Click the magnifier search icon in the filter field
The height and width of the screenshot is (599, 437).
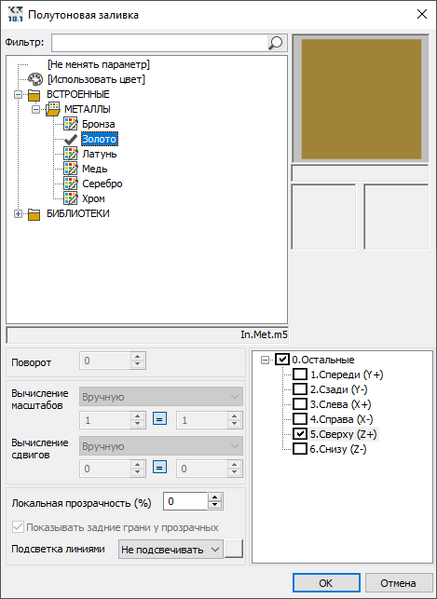275,42
